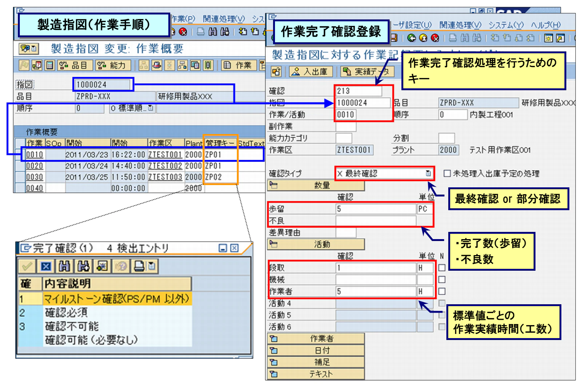The image size is (588, 388).
Task: Click the 能力 capacity toolbar icon
Action: pyautogui.click(x=113, y=65)
